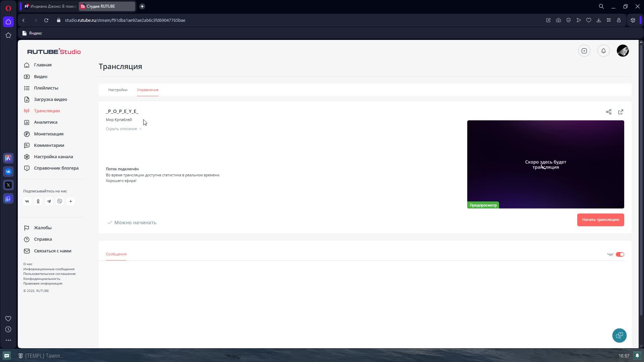The height and width of the screenshot is (362, 644).
Task: Click the RUTUBE Studio logo
Action: tap(54, 52)
